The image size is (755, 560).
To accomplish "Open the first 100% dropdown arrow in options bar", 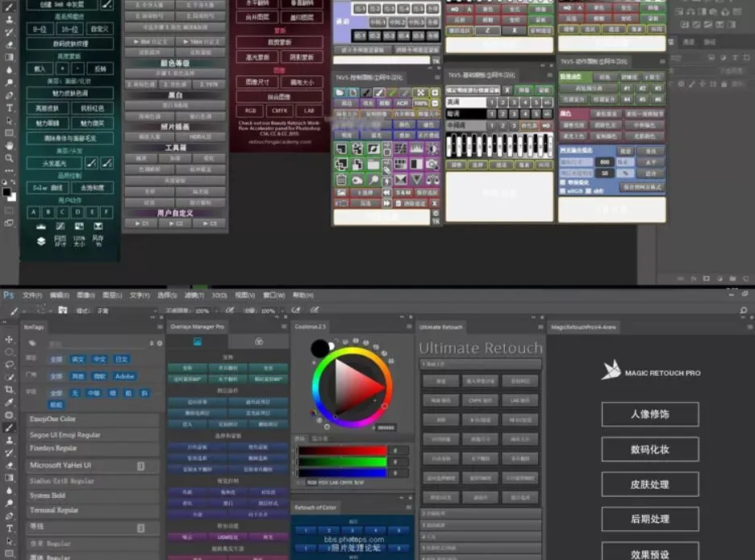I will (215, 311).
